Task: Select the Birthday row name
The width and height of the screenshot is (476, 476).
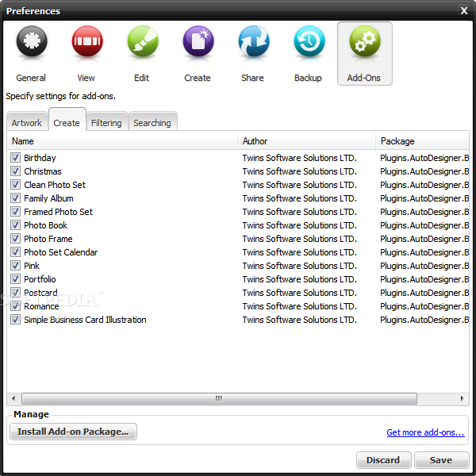Action: tap(40, 158)
